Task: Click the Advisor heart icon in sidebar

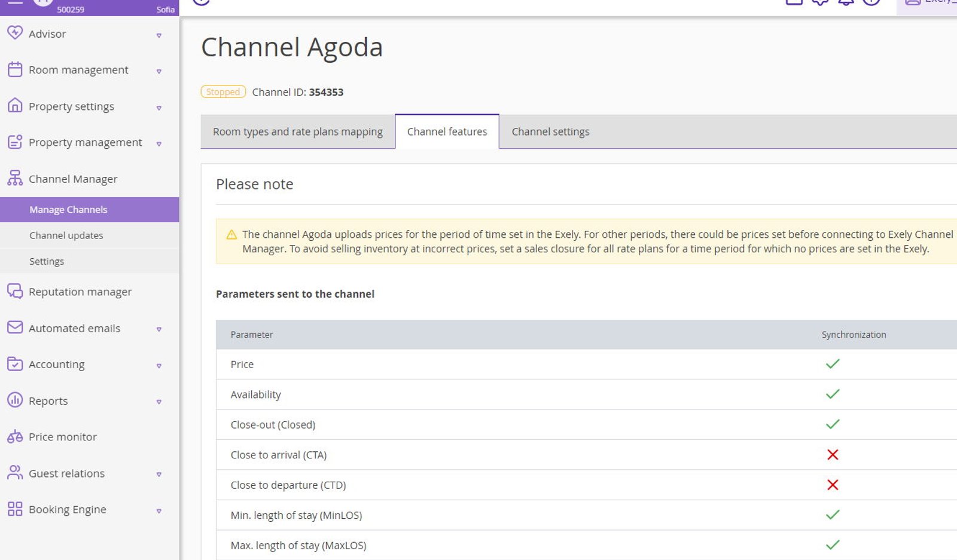Action: [15, 33]
